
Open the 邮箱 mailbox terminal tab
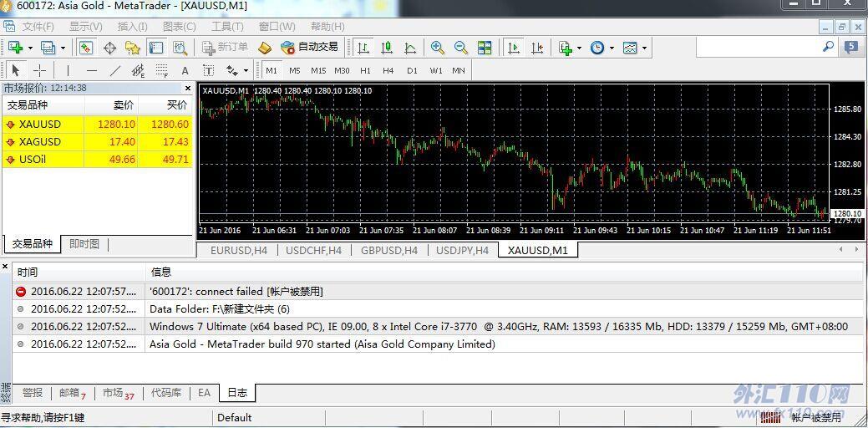coord(73,393)
